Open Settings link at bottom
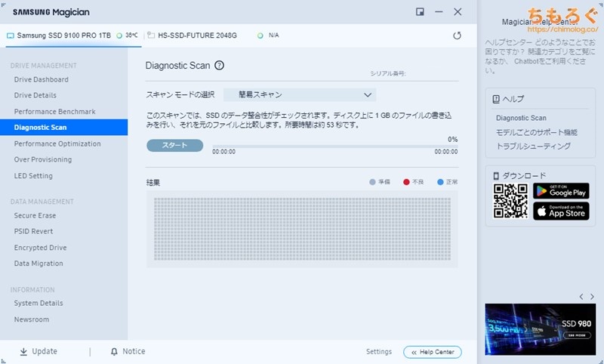604x364 pixels. pos(379,351)
